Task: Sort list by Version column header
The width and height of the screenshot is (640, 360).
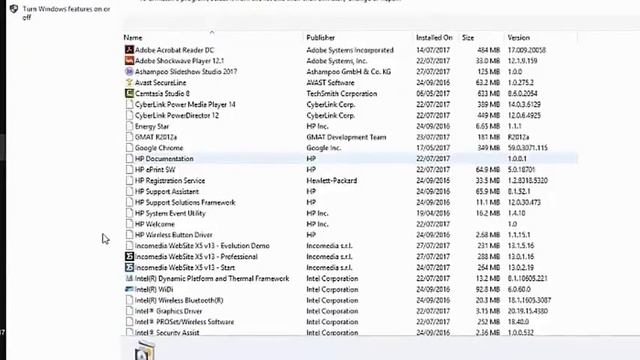Action: click(x=519, y=38)
